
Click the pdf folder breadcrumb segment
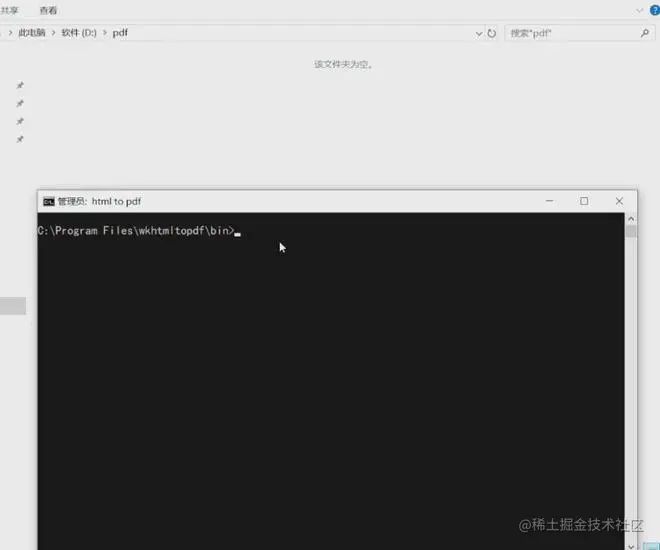120,33
